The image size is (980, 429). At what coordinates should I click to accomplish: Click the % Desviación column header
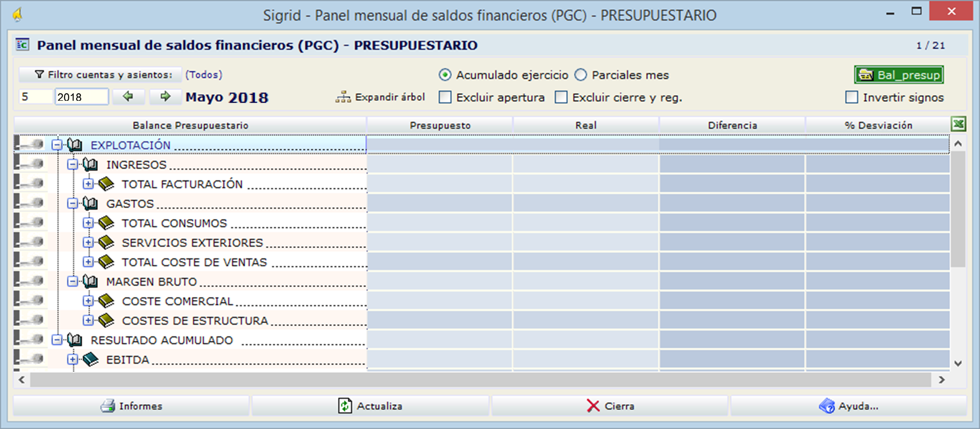[878, 125]
